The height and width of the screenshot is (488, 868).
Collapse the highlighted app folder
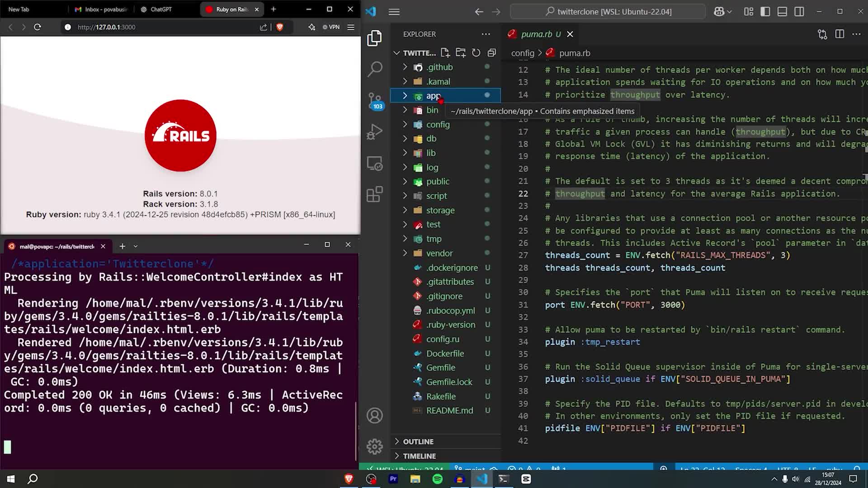tap(405, 95)
